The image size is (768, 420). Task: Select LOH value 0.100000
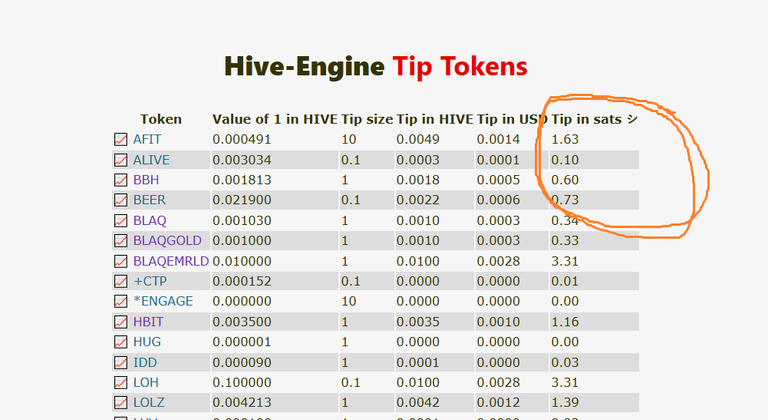click(241, 382)
